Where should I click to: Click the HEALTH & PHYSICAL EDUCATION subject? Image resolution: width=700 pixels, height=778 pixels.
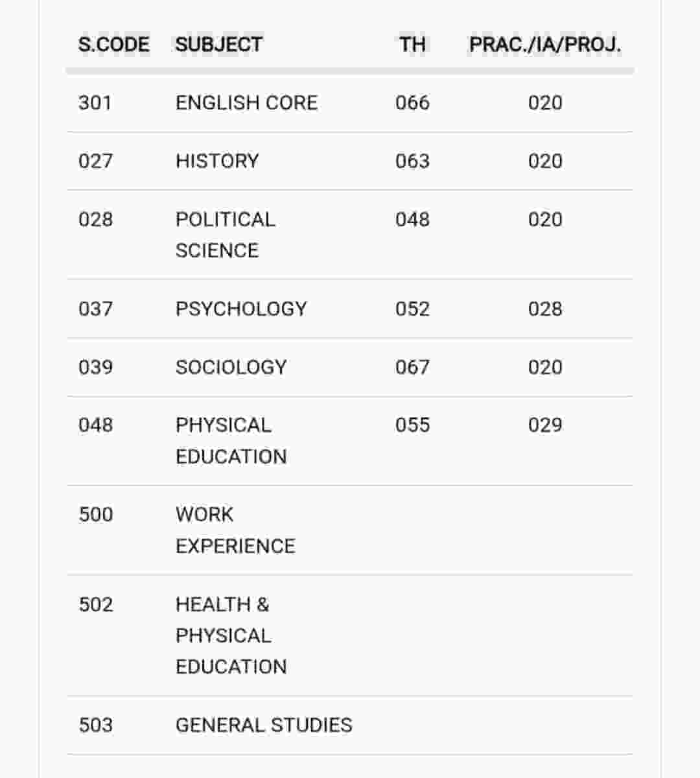[x=231, y=635]
